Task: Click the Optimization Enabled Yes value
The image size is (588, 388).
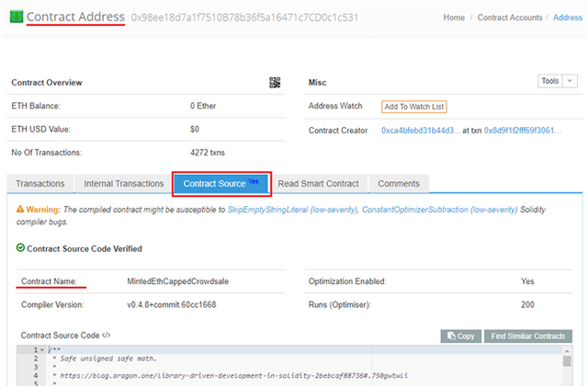Action: [x=527, y=281]
